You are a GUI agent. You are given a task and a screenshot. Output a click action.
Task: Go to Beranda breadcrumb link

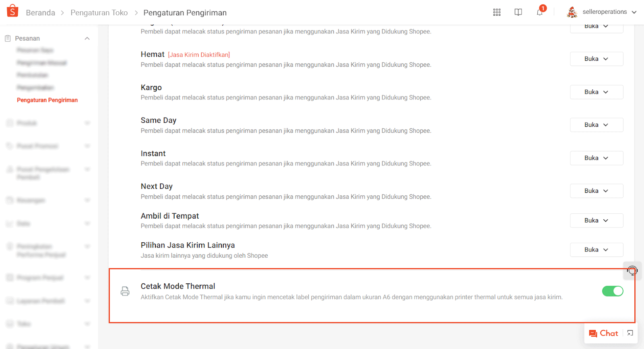pos(40,12)
